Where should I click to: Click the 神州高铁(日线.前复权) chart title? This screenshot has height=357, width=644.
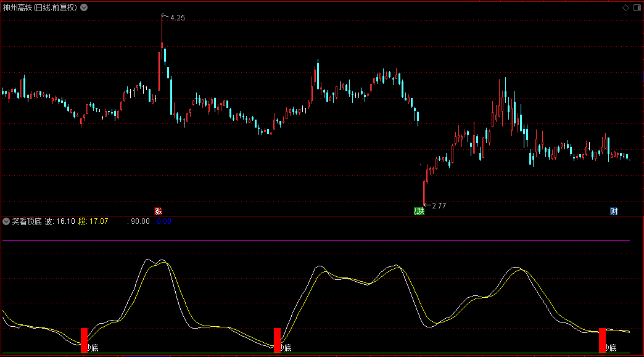pyautogui.click(x=40, y=7)
